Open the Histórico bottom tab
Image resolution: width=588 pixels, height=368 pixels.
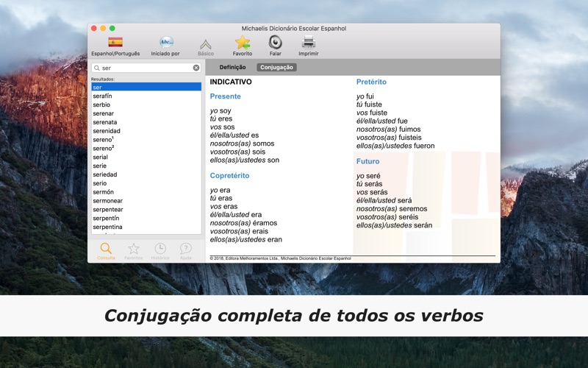(160, 251)
